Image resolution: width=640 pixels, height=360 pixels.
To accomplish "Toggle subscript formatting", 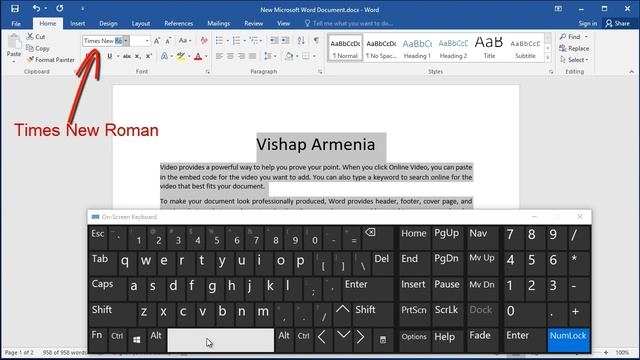I will pyautogui.click(x=138, y=56).
